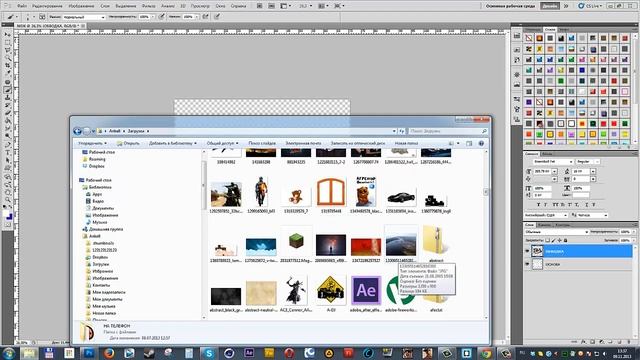Switch to the Абзац tab
Image resolution: width=640 pixels, height=360 pixels.
547,154
